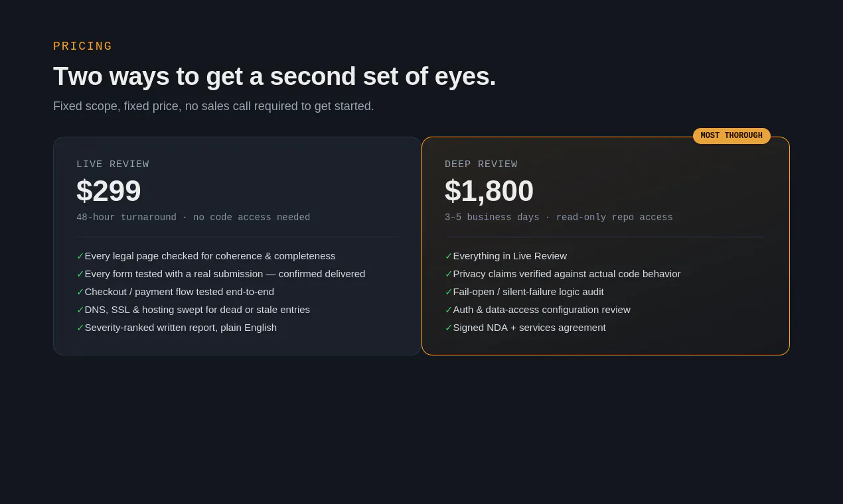Click the checkmark before Privacy claims verified

[x=449, y=274]
